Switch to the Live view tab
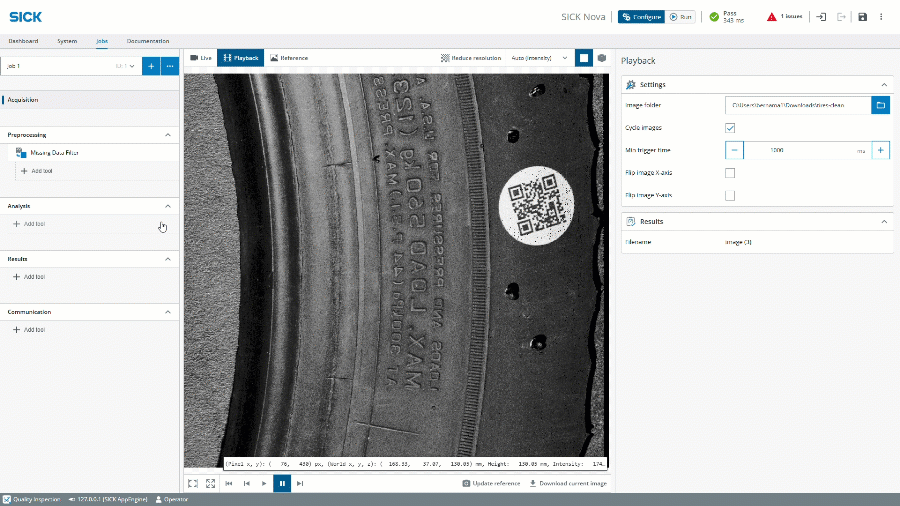Image resolution: width=900 pixels, height=506 pixels. (201, 58)
